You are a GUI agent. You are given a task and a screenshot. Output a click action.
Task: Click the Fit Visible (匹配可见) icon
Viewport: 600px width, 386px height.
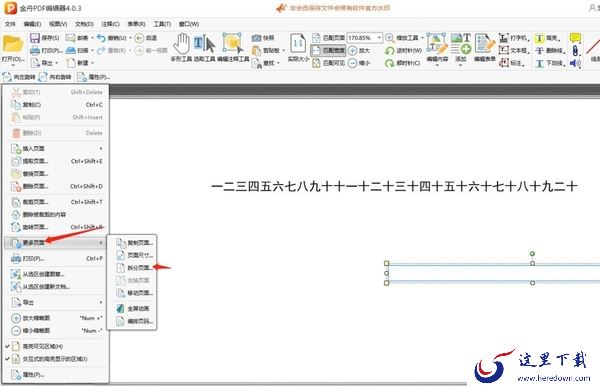(x=316, y=63)
